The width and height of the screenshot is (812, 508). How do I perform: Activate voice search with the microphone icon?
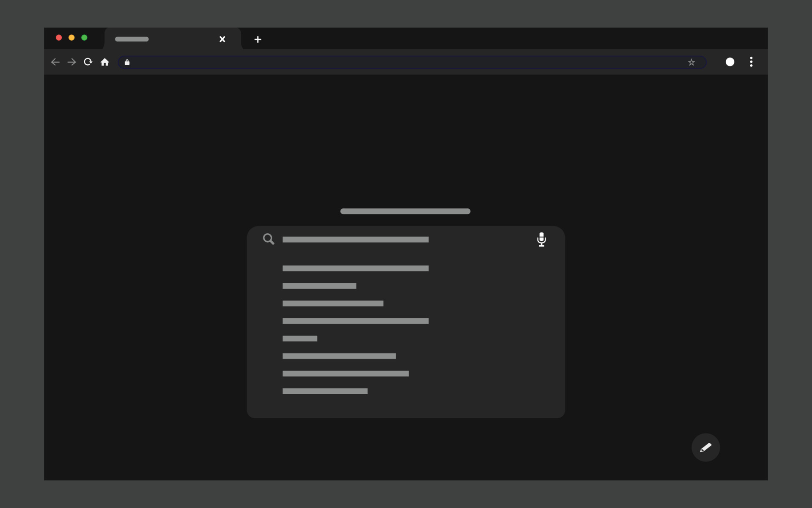(x=542, y=240)
